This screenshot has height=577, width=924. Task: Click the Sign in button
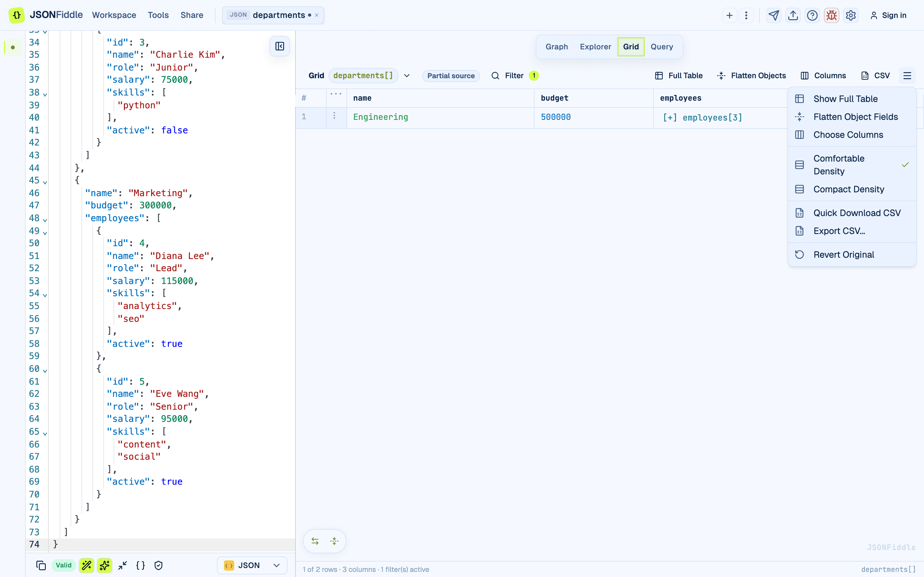pos(888,15)
